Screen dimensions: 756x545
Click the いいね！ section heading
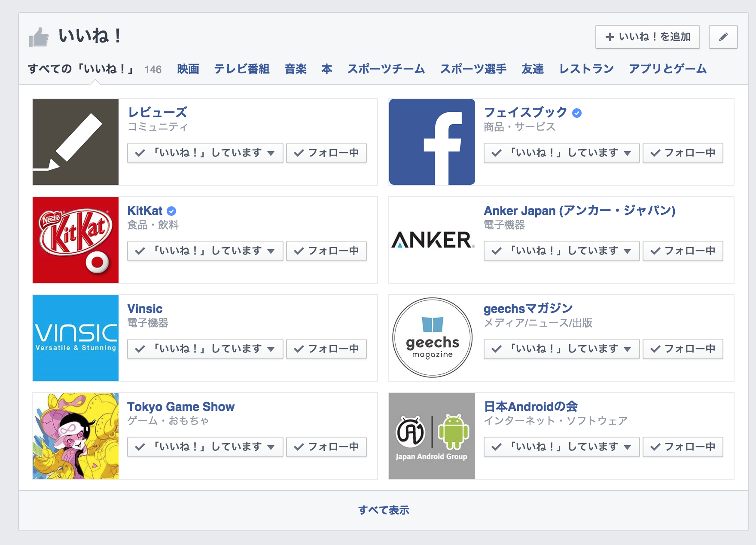point(90,36)
